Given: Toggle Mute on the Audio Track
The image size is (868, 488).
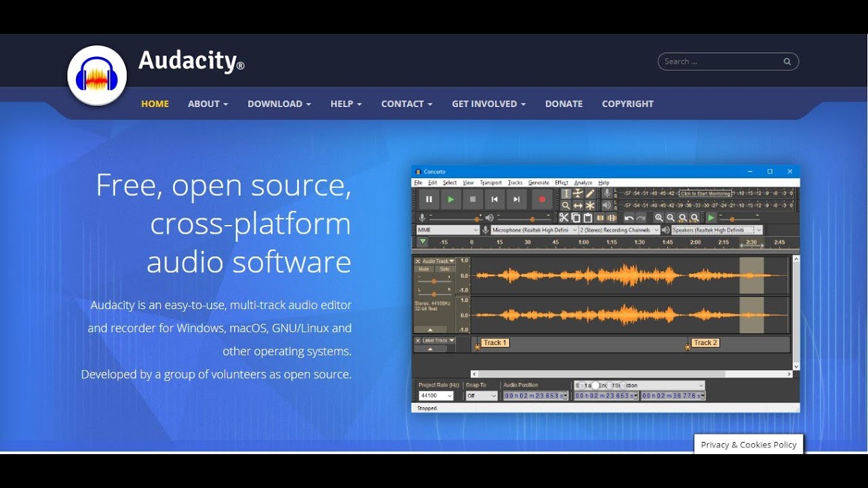Looking at the screenshot, I should 424,269.
